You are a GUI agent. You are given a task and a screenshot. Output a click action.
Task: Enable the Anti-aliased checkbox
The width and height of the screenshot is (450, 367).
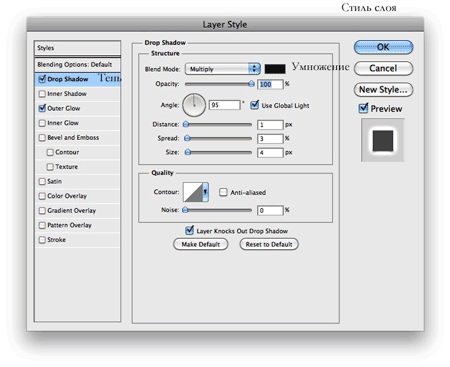tap(223, 192)
